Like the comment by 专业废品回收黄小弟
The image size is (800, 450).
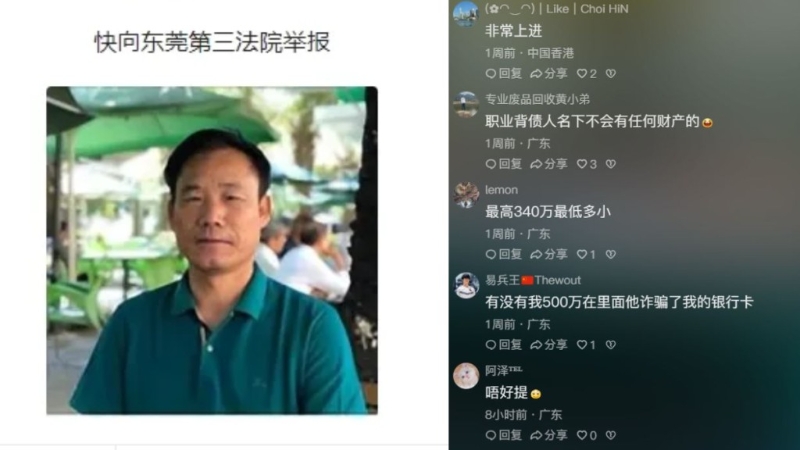[586, 164]
